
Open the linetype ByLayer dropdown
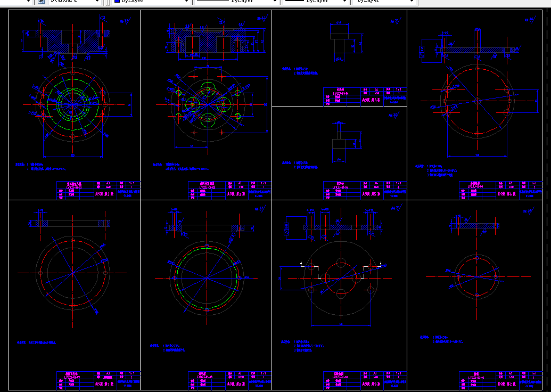(236, 2)
